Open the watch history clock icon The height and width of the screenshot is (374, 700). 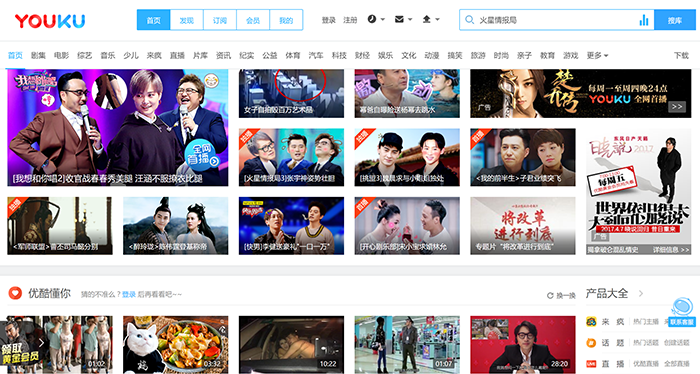click(371, 19)
